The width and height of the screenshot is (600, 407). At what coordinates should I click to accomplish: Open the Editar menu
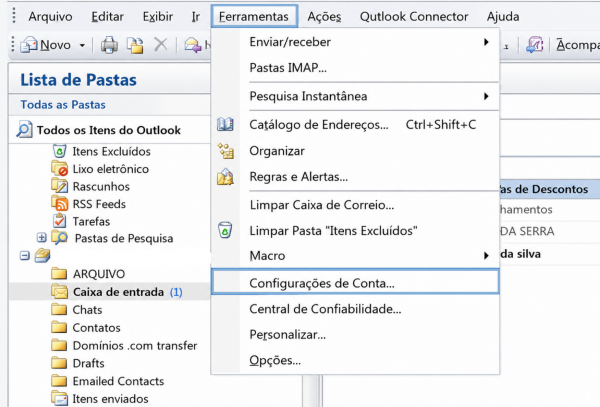107,16
